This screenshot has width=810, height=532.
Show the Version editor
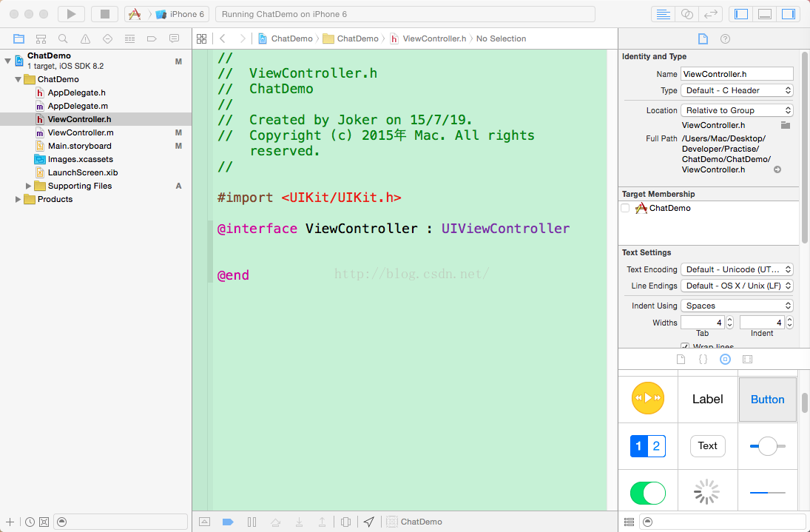711,14
